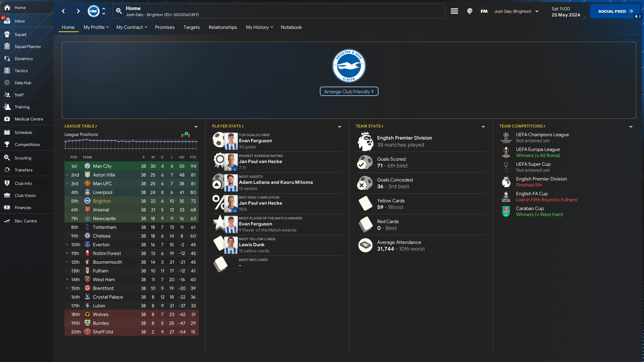Click Arrange Club Friendly button
This screenshot has height=362, width=644.
coord(349,91)
